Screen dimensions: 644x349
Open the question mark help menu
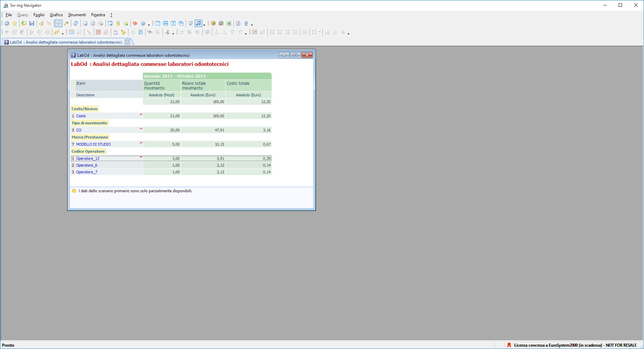point(111,15)
